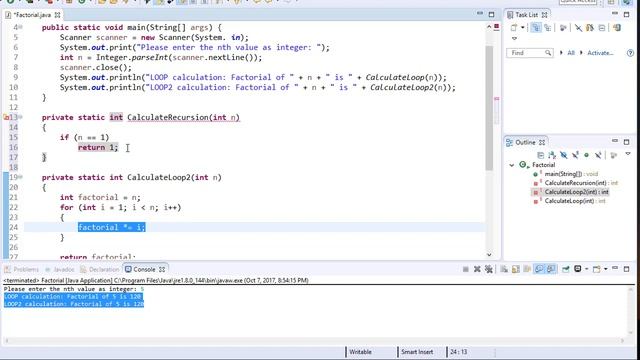Toggle word wrap in the Console
The image size is (640, 360).
pyautogui.click(x=527, y=269)
